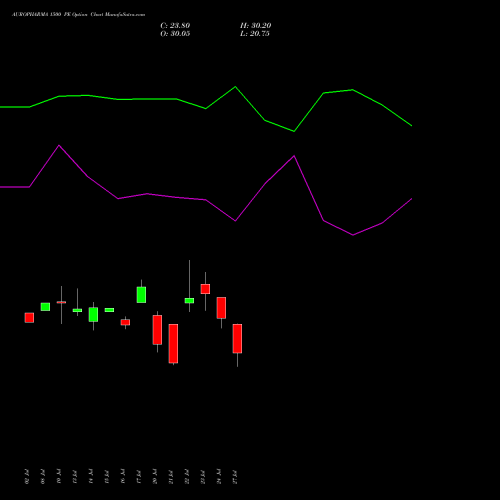Click the red candlestick above 27 Jul
Screen dimensions: 500x500
237,338
